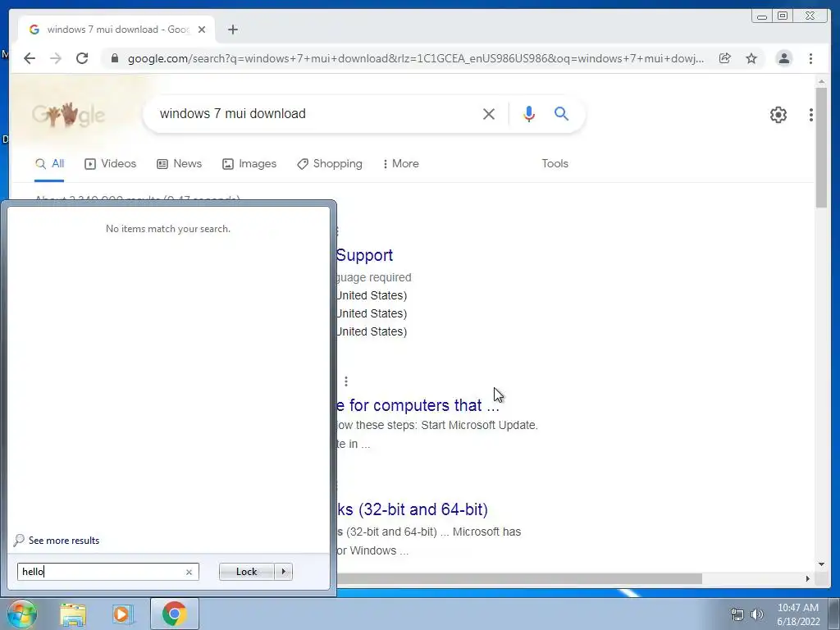Open Chrome's three-dot customize menu

coord(811,58)
